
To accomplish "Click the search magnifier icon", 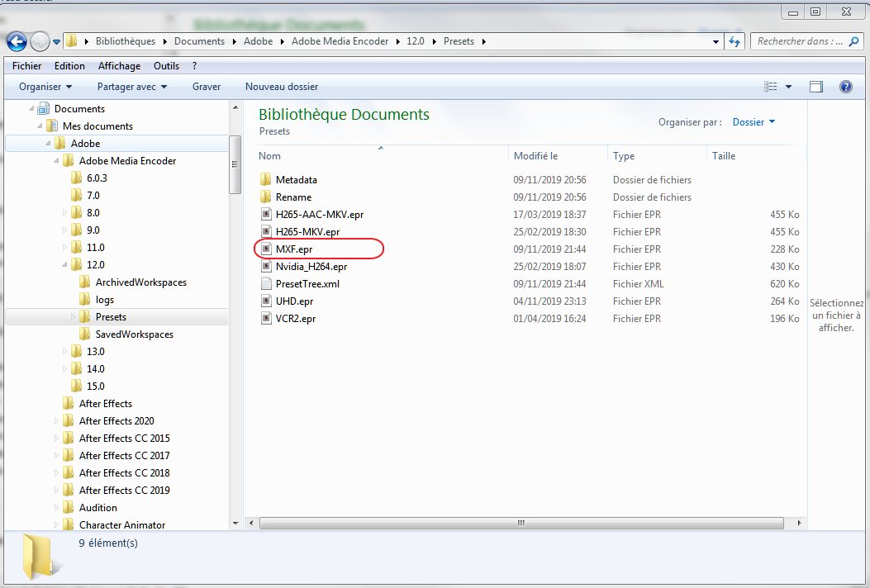I will coord(854,41).
